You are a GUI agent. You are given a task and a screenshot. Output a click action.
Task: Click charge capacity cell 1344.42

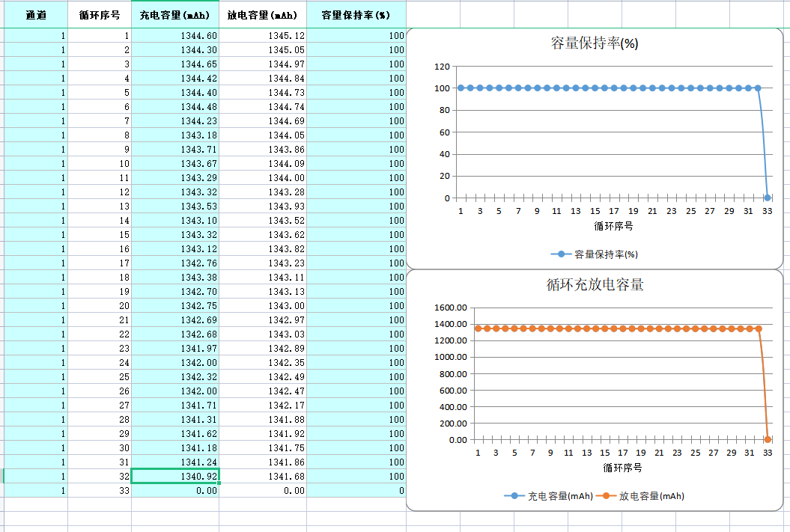(x=174, y=78)
